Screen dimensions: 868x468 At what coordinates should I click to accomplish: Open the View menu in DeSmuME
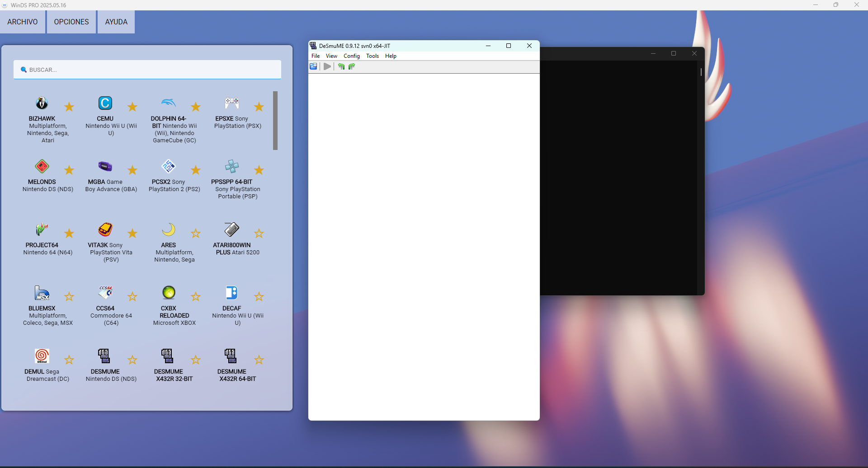coord(331,56)
